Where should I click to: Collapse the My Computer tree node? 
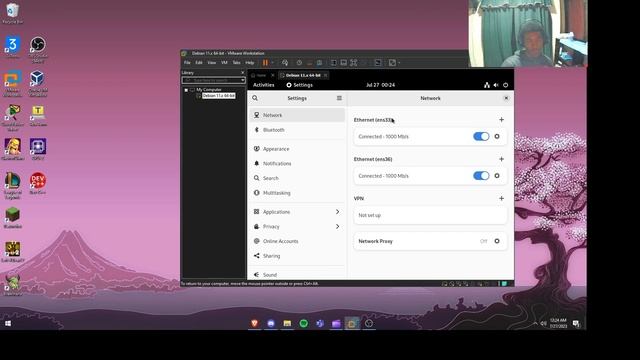coord(186,90)
